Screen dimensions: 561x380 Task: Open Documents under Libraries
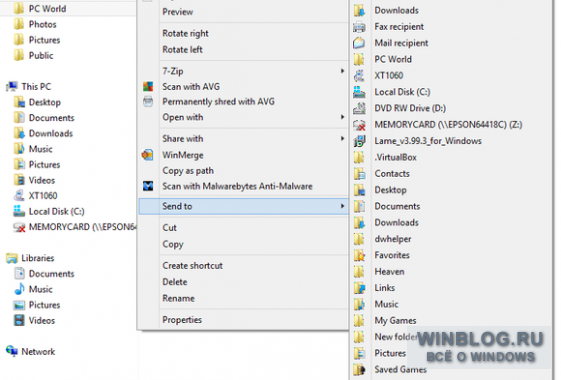[x=52, y=274]
